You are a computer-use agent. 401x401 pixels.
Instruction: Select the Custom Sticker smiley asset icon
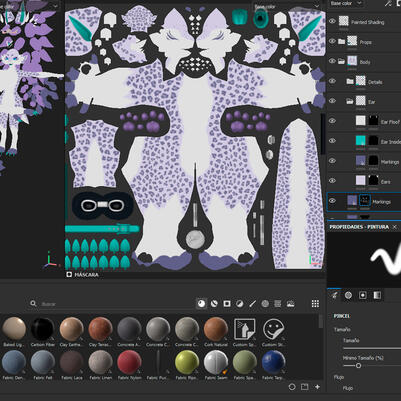click(x=273, y=329)
